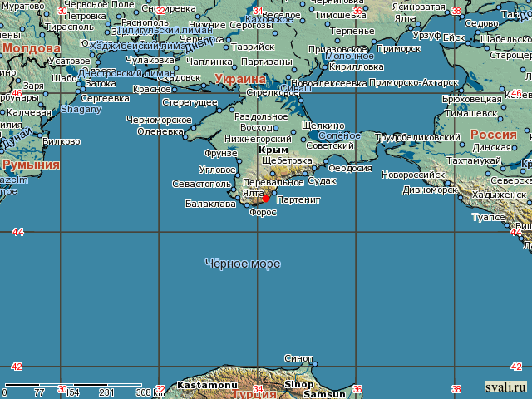The width and height of the screenshot is (532, 399).
Task: Click the city dot next to Синоп
Action: click(315, 363)
